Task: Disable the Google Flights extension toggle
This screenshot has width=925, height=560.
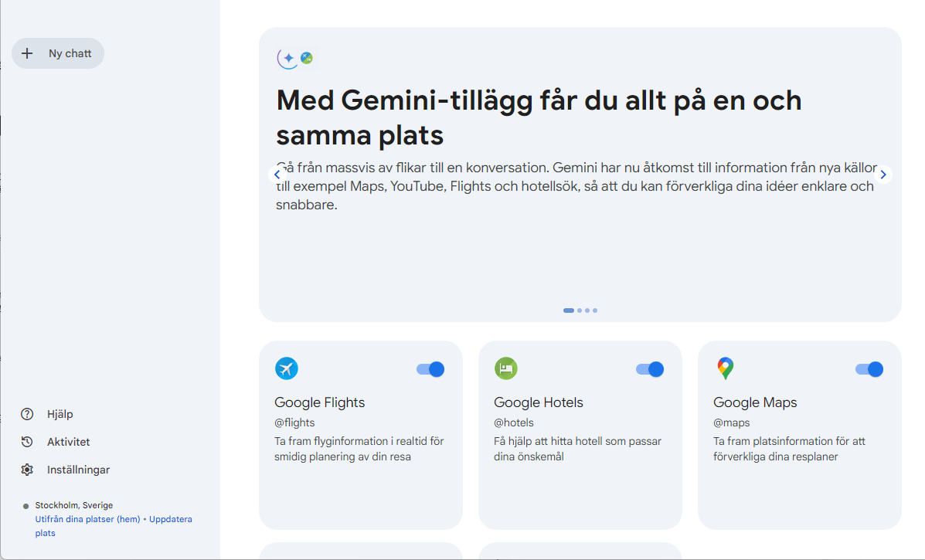Action: [x=430, y=369]
